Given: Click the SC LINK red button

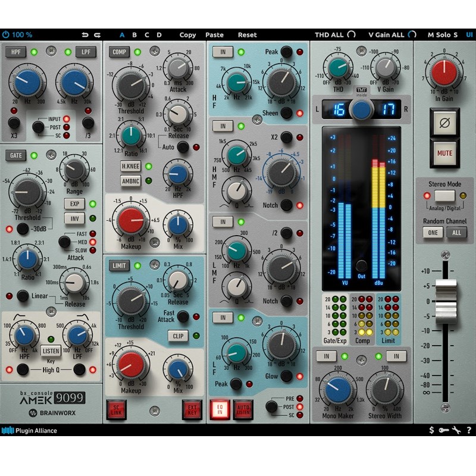Looking at the screenshot, I should coord(116,410).
